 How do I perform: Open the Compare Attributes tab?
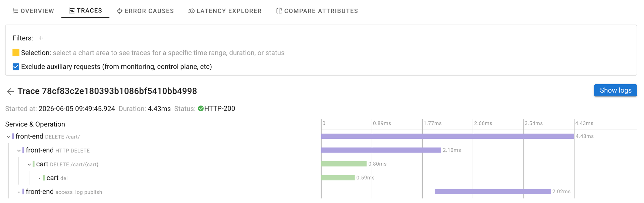pyautogui.click(x=317, y=11)
